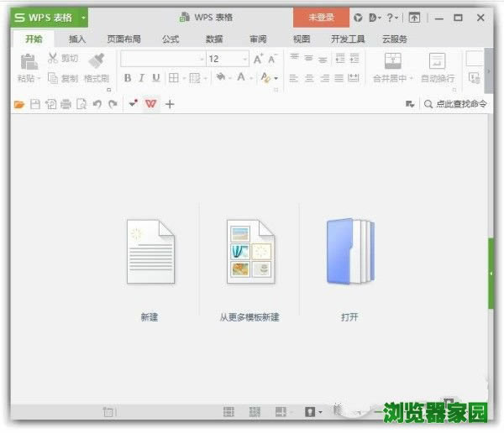Click the red W WPS tab icon
The image size is (504, 433).
[150, 104]
